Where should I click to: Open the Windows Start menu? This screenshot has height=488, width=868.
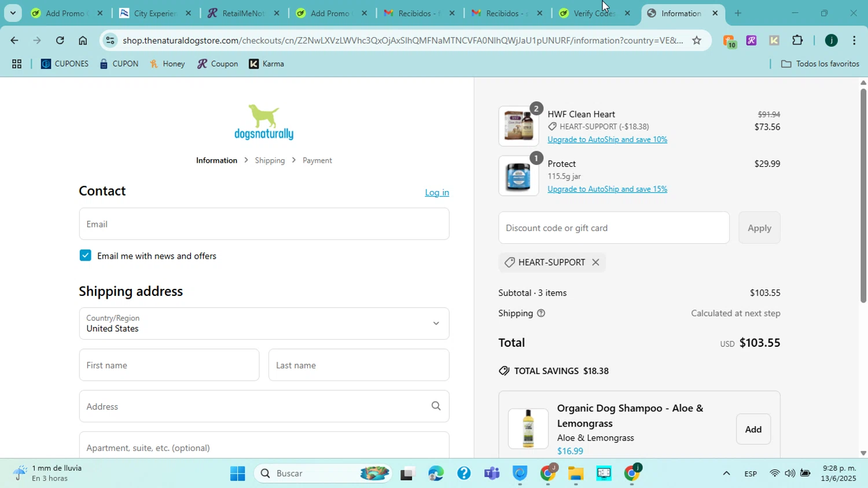tap(237, 474)
